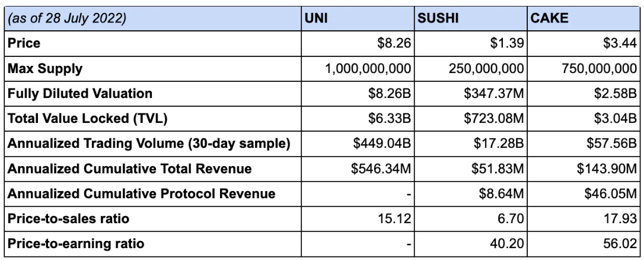Select the Price-to-sales ratio row label
This screenshot has height=260, width=644.
click(x=68, y=219)
